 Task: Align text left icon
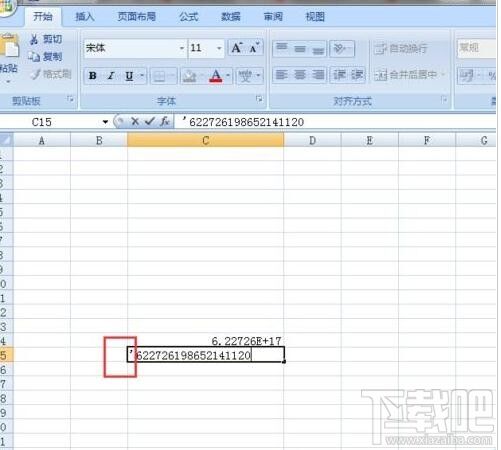pos(282,75)
